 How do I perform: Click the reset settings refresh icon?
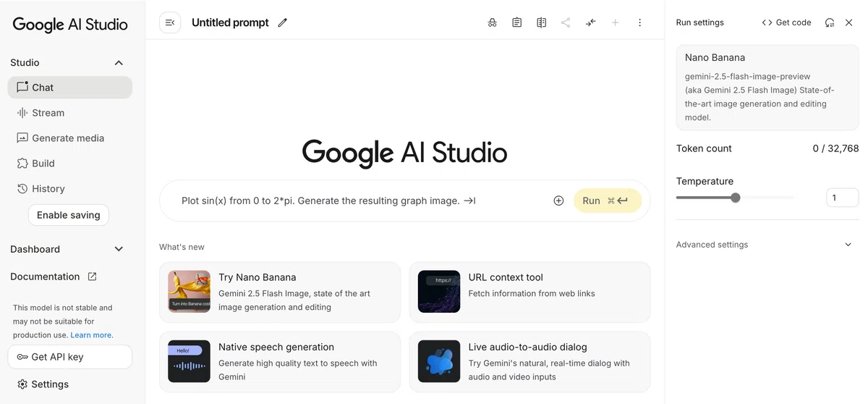pyautogui.click(x=830, y=22)
